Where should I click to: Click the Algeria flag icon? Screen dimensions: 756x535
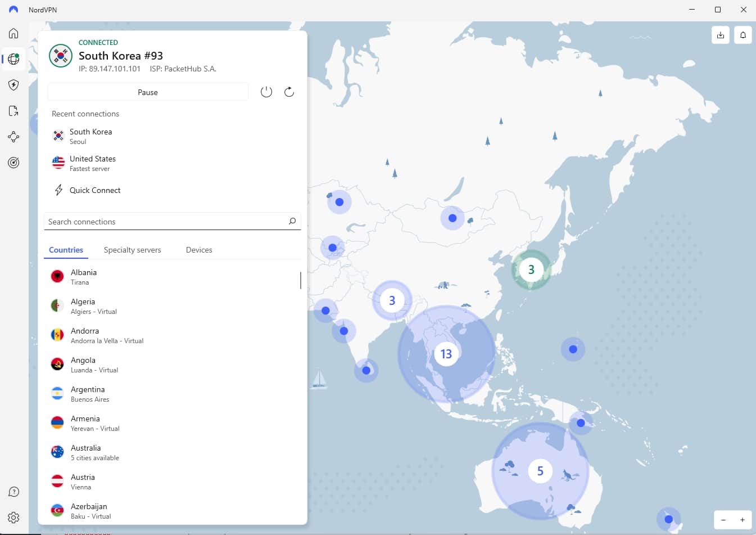pos(57,305)
